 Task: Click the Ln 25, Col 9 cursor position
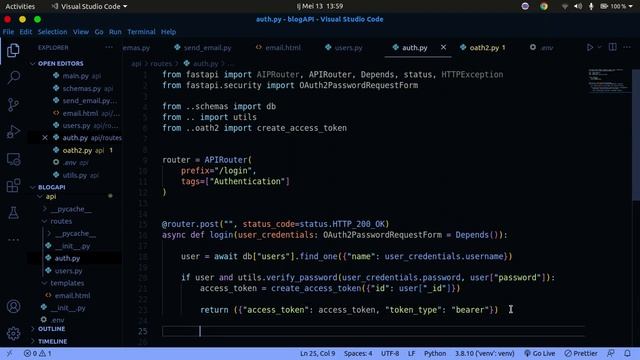coord(317,353)
